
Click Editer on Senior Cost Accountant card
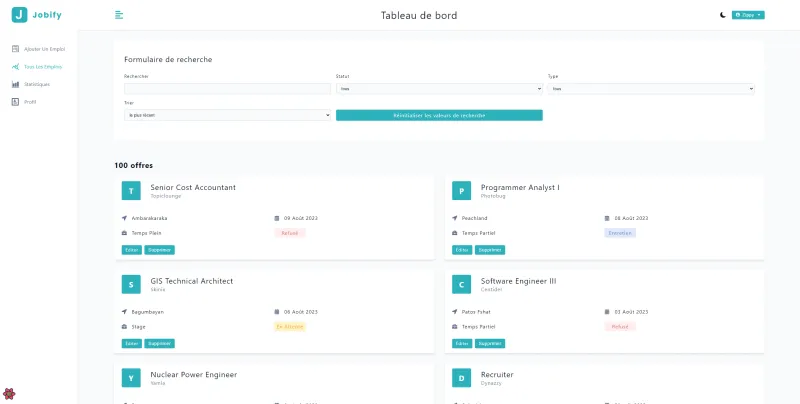[132, 250]
